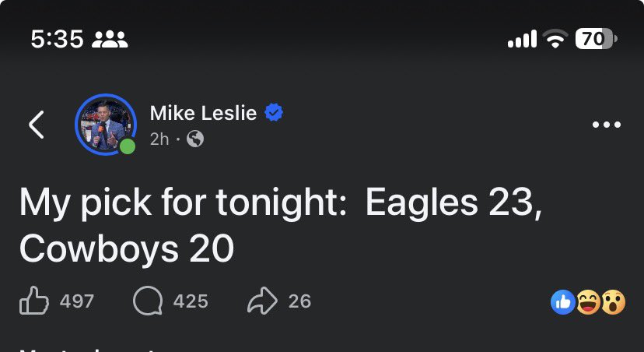The image size is (644, 352).
Task: View the blue like reaction icon
Action: tap(562, 302)
